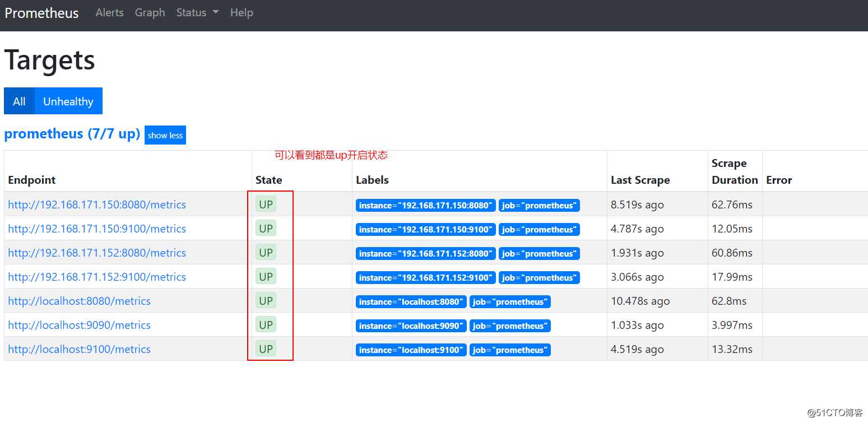Click instance="192.168.171.152:8080" label badge

[x=426, y=254]
